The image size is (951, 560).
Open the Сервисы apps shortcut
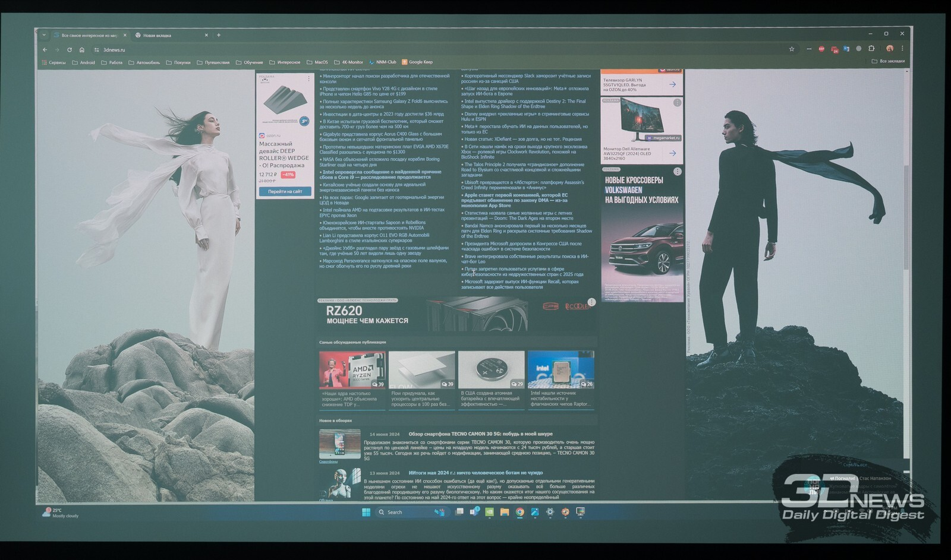pyautogui.click(x=53, y=62)
